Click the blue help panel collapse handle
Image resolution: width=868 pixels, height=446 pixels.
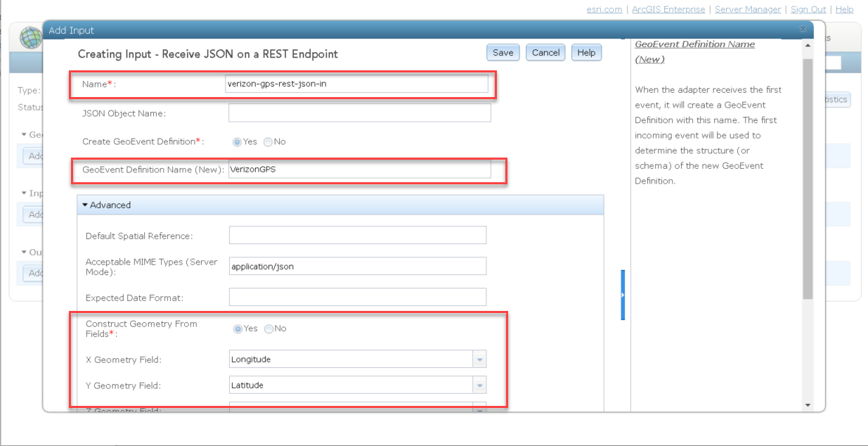[x=623, y=295]
